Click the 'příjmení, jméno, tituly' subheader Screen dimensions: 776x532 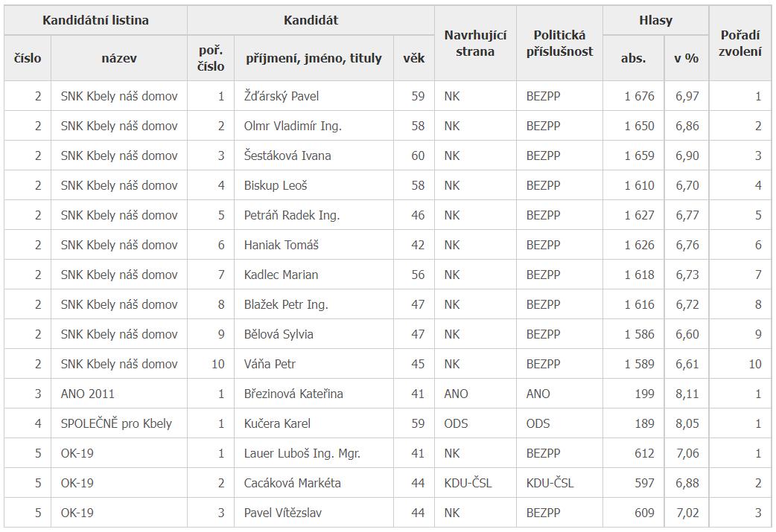point(314,58)
